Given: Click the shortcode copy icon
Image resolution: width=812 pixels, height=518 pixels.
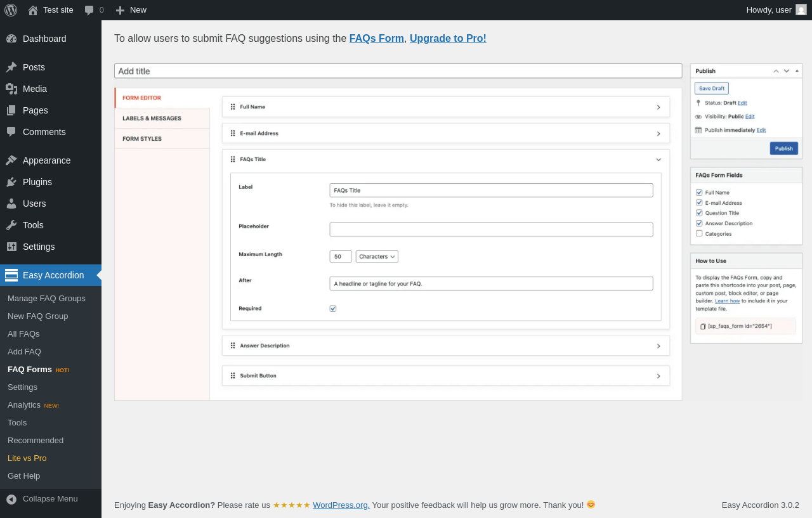Looking at the screenshot, I should tap(703, 327).
